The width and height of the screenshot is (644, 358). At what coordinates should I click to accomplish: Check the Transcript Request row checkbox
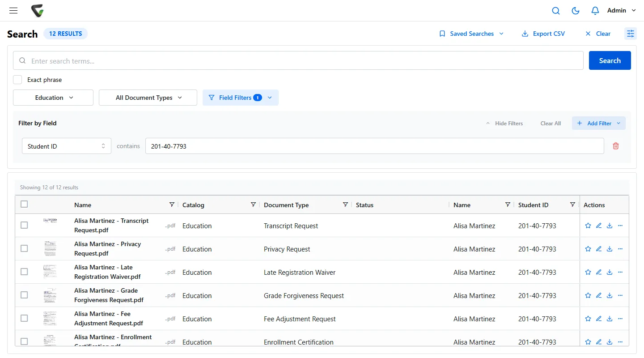(24, 225)
